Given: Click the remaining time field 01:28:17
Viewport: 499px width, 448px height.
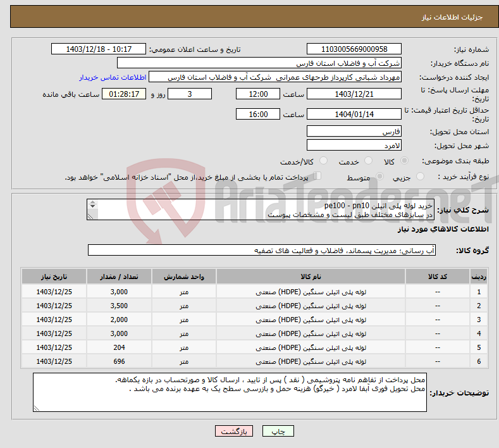Looking at the screenshot, I should click(x=124, y=94).
